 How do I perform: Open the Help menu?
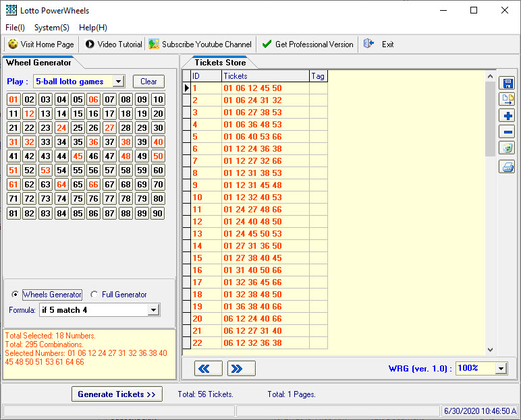coord(93,28)
